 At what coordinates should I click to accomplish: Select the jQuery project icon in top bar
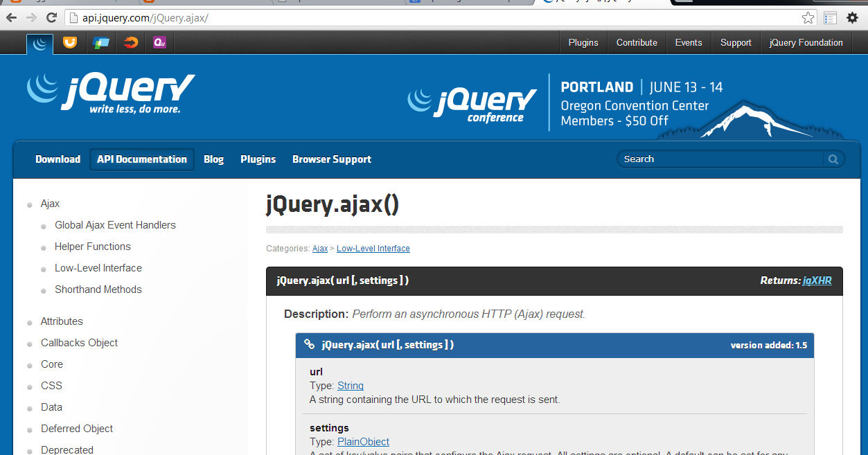(x=40, y=43)
